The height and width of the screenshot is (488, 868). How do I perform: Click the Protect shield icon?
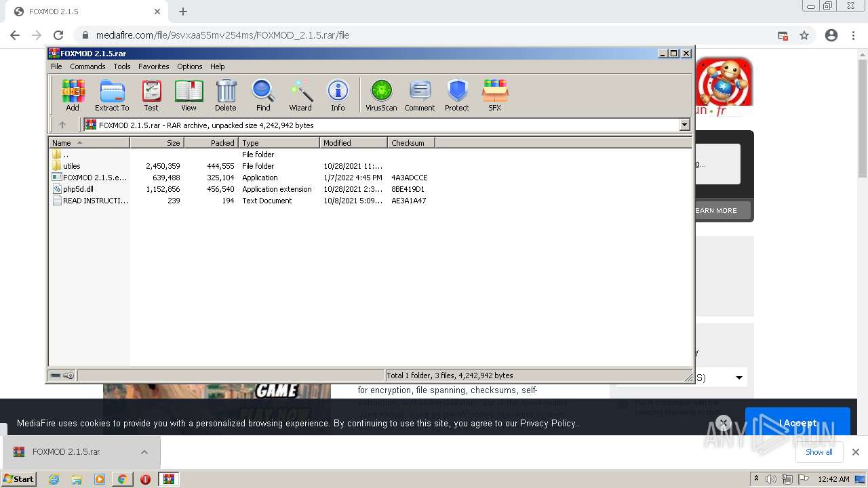tap(457, 95)
